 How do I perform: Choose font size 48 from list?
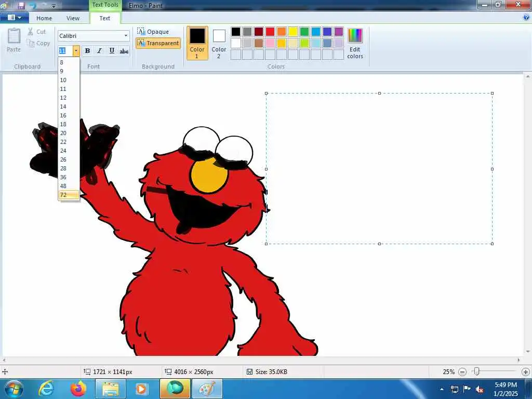point(69,186)
